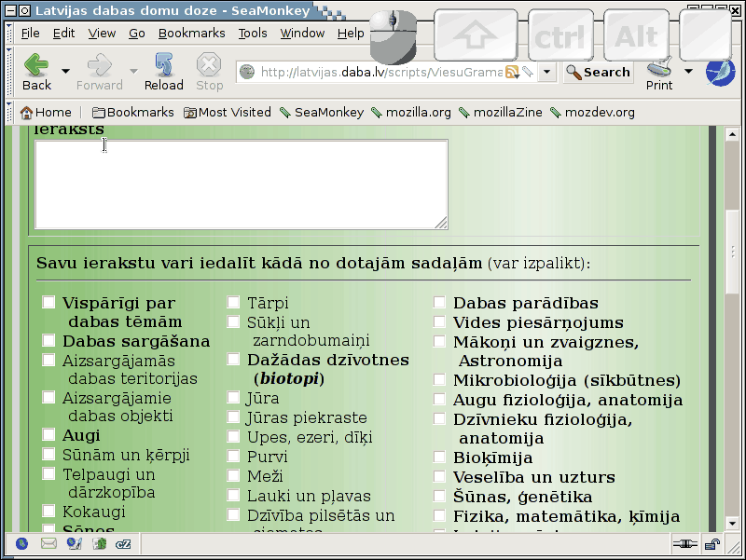This screenshot has height=560, width=746.
Task: Open the View menu
Action: (x=102, y=34)
